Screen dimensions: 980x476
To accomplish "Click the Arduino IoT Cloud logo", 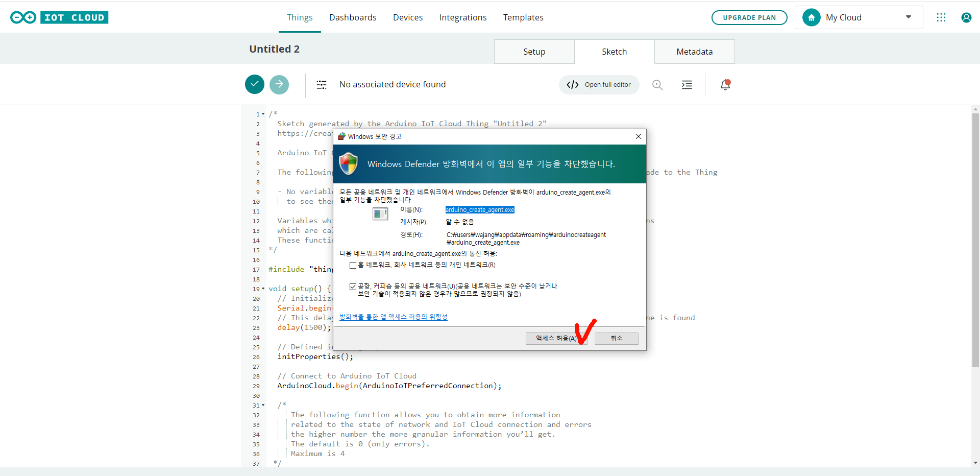I will (x=59, y=17).
